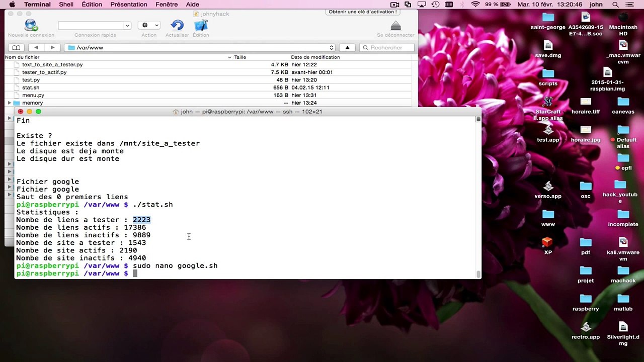Go to parent folder with up-arrow button
This screenshot has width=644, height=362.
(347, 47)
